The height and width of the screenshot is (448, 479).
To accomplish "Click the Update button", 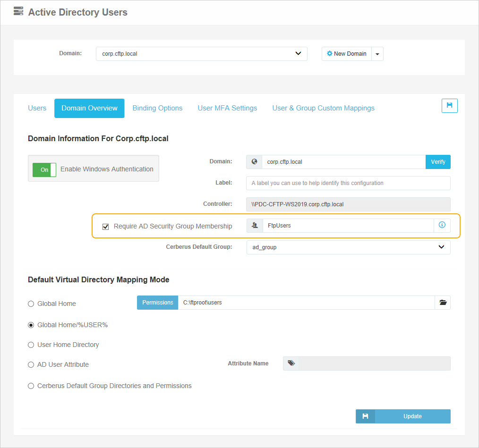I will coord(403,416).
